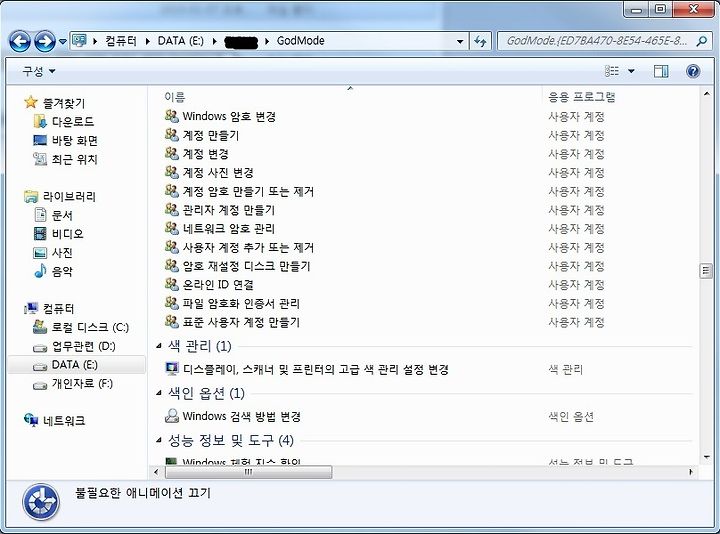The width and height of the screenshot is (720, 534).
Task: Click 네트워크 암호 관리 item icon
Action: (172, 228)
